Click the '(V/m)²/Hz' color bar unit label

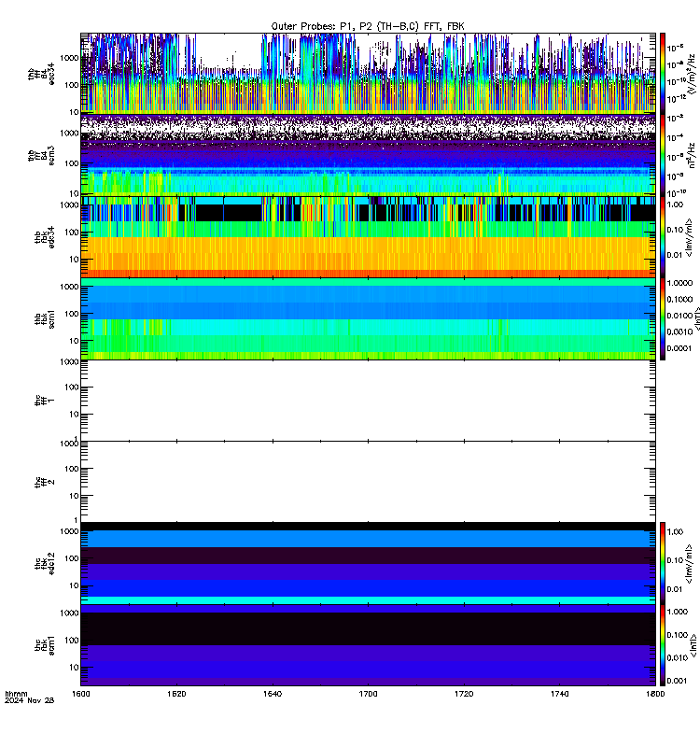[x=692, y=74]
